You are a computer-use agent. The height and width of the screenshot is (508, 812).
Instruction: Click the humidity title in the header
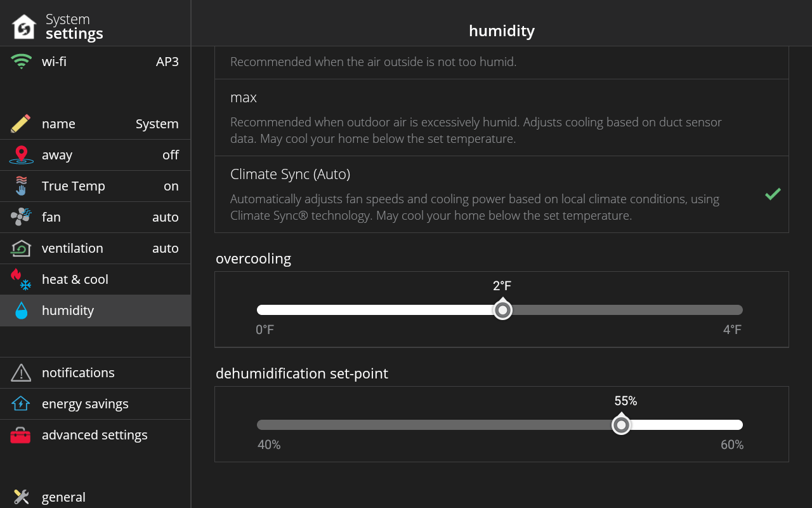[x=501, y=30]
